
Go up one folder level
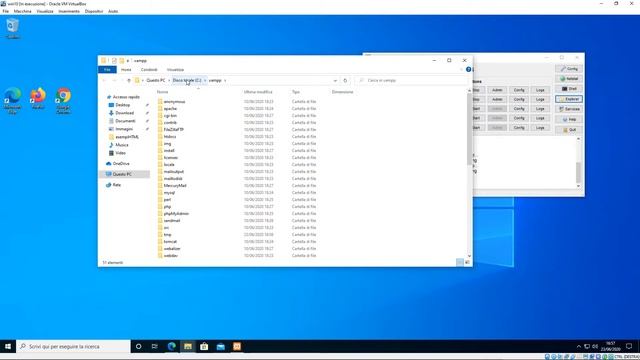(129, 80)
